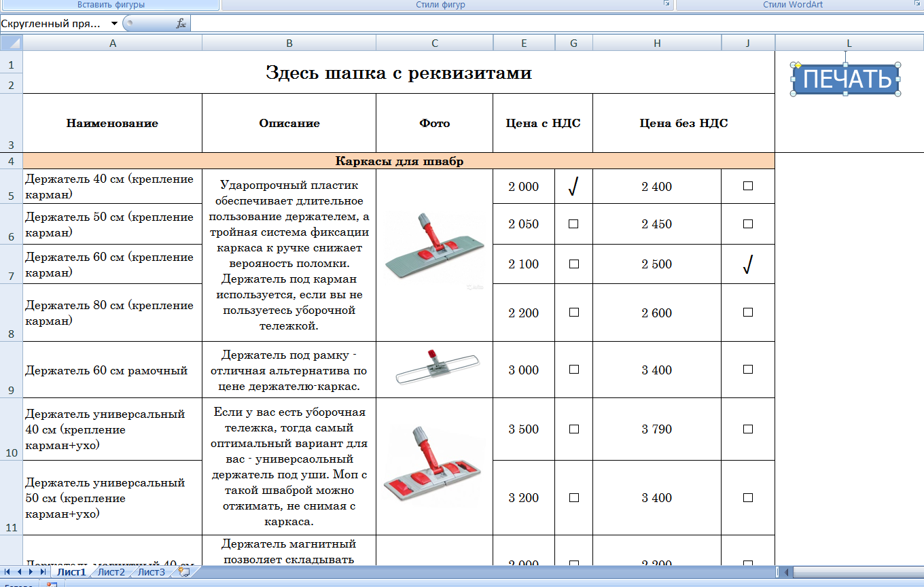
Task: Select row 9 header
Action: (x=11, y=370)
